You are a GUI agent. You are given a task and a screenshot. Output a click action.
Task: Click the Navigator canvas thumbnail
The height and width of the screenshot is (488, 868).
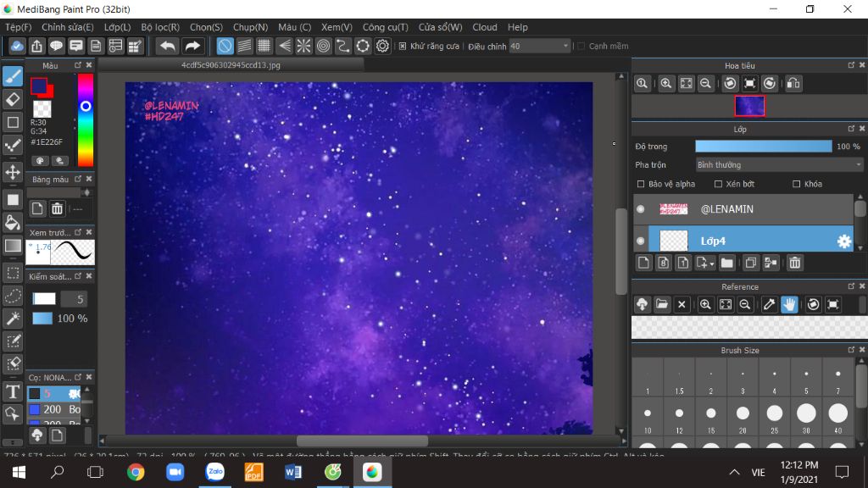(x=749, y=106)
